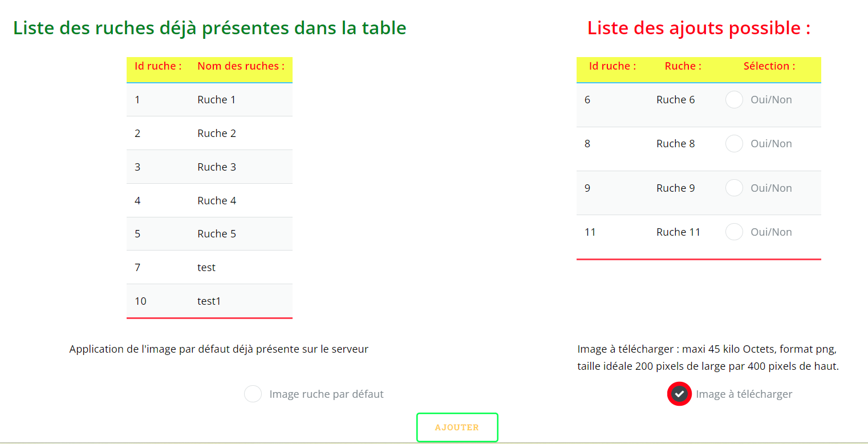Click the red title 'Liste des ajouts possible'

(x=699, y=27)
